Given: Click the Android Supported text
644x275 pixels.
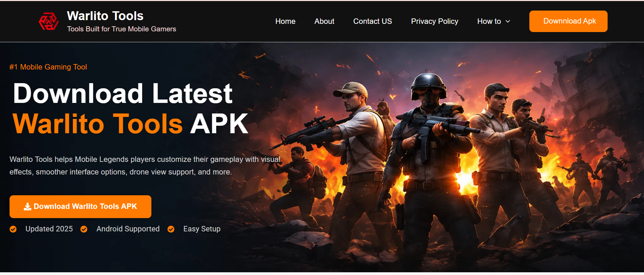Looking at the screenshot, I should 128,229.
